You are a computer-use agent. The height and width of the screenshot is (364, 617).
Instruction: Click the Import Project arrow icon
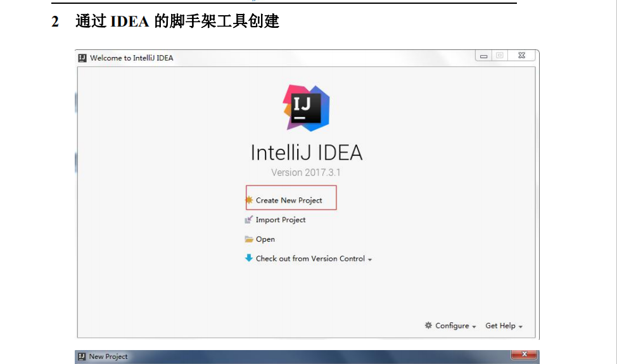[x=249, y=219]
